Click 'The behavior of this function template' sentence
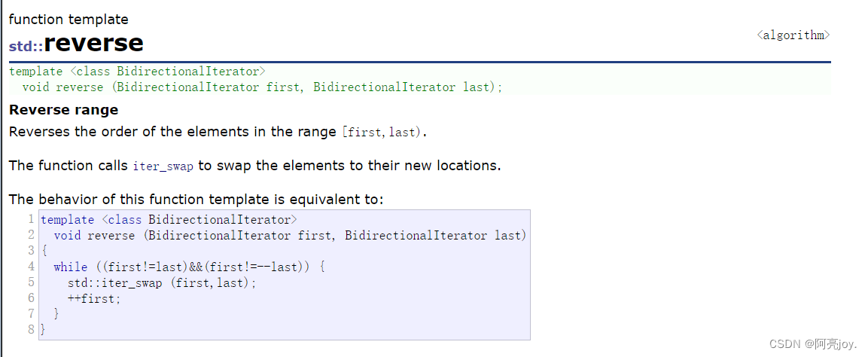868x357 pixels. click(196, 200)
